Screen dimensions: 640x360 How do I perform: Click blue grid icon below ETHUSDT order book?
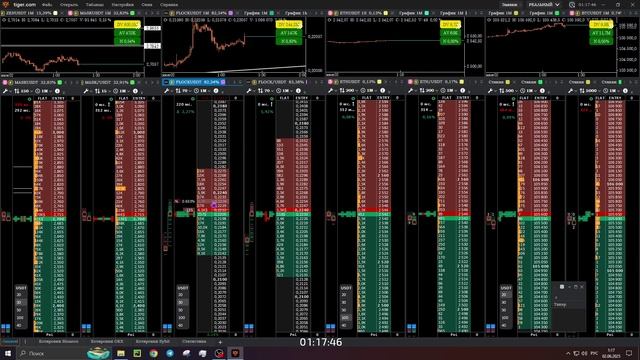pos(331,327)
